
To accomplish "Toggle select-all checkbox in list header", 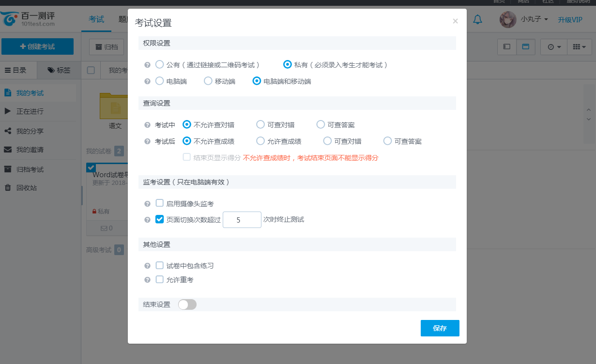I will point(91,70).
